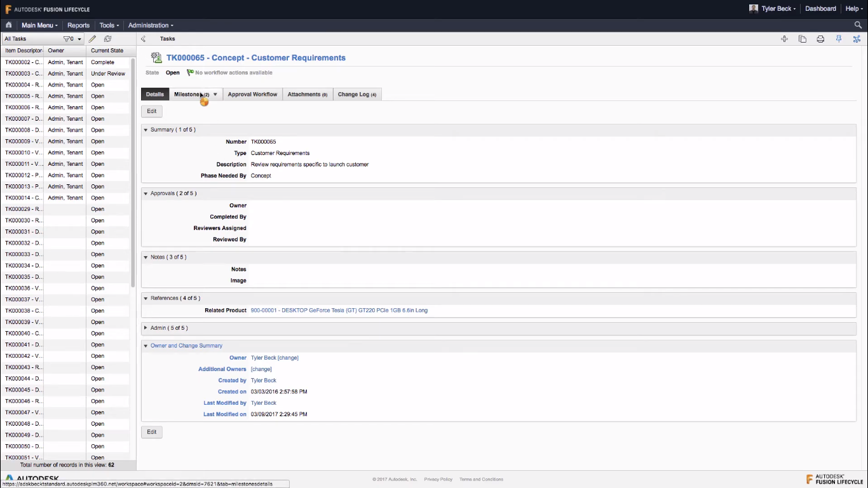Go to the home page icon
Screen dimensions: 868x488
pos(9,25)
